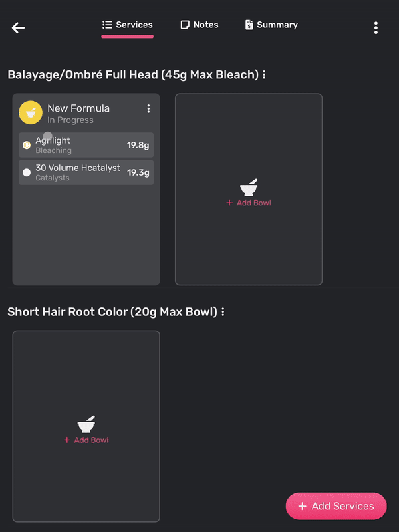
Task: Open the New Formula card's three-dot menu
Action: pyautogui.click(x=148, y=108)
